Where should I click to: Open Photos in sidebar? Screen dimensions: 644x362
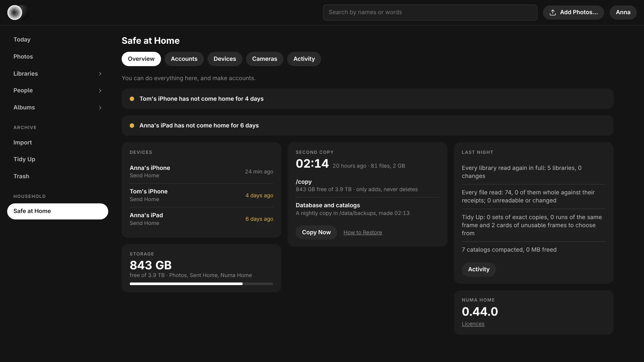pyautogui.click(x=57, y=57)
